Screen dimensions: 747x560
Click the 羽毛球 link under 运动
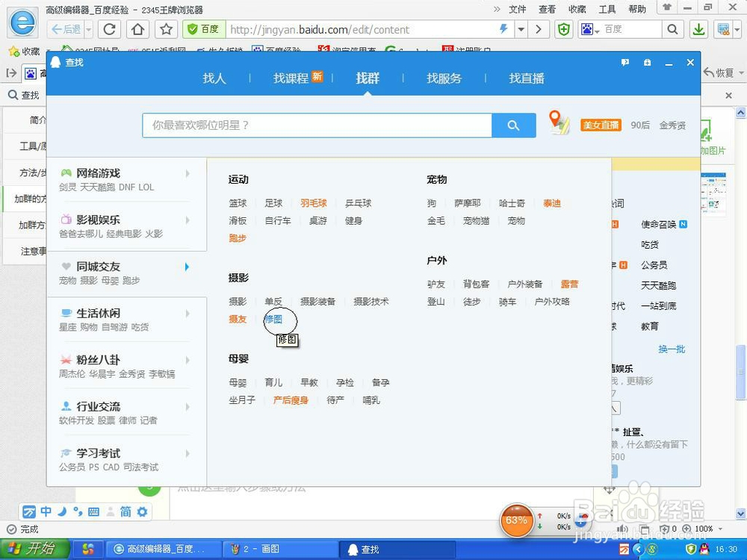(314, 203)
